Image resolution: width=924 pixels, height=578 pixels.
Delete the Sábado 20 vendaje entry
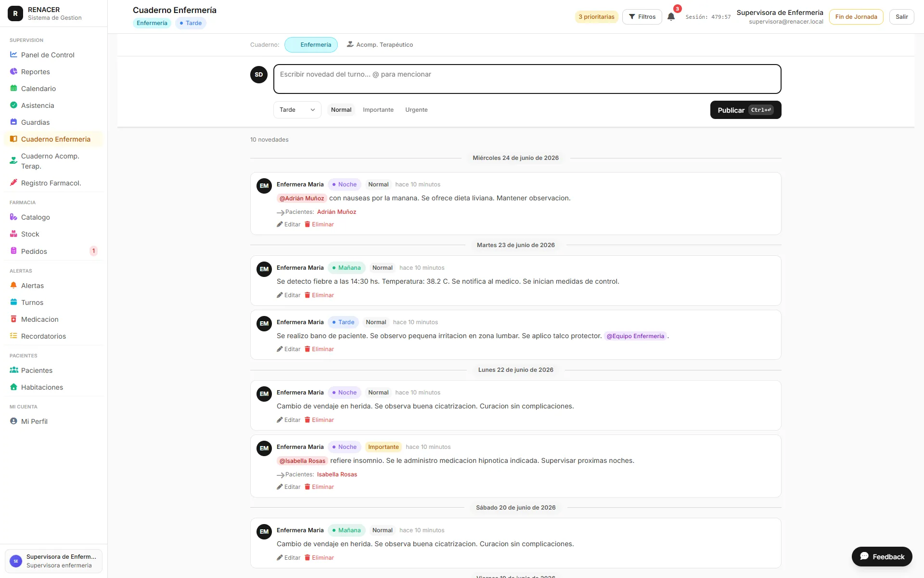pyautogui.click(x=319, y=558)
